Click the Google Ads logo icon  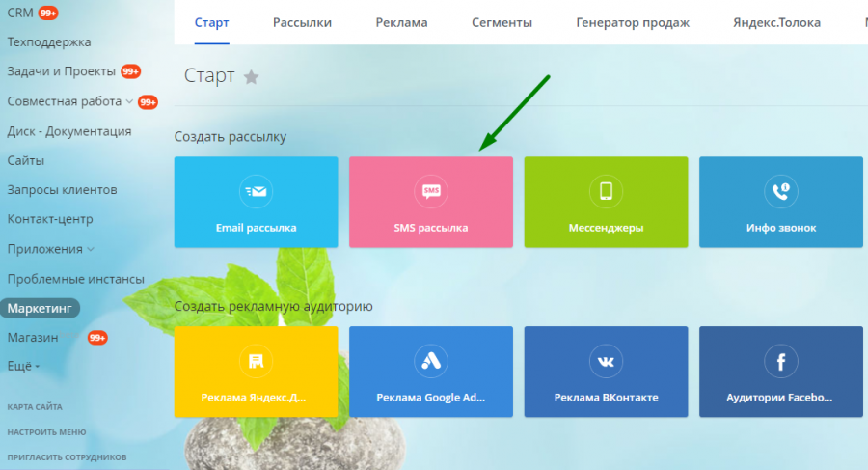[431, 361]
